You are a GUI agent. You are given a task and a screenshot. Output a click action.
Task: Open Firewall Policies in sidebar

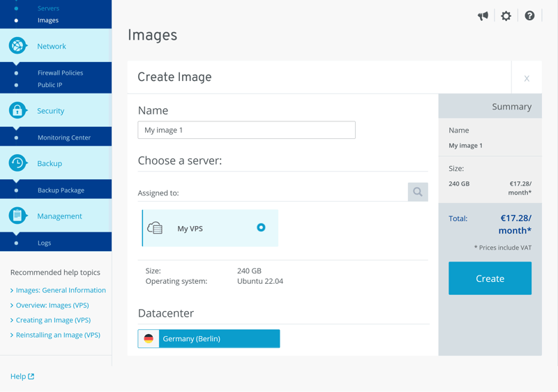(60, 73)
